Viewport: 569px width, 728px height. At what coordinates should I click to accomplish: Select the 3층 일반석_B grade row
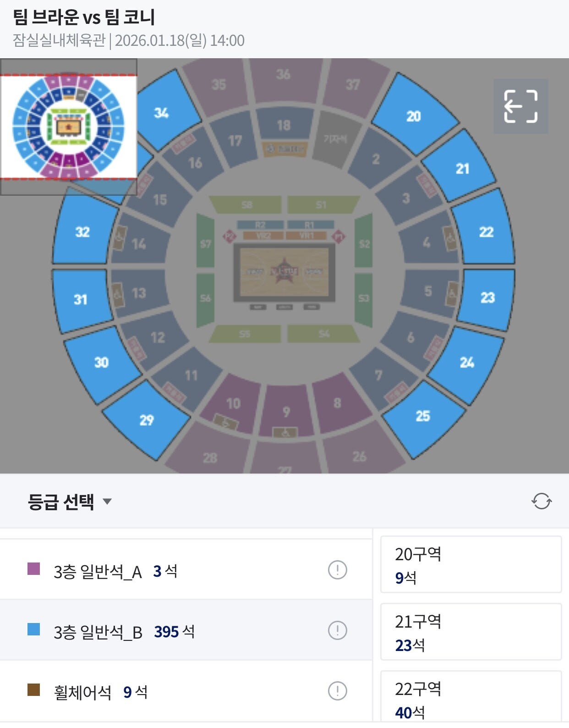[x=186, y=630]
